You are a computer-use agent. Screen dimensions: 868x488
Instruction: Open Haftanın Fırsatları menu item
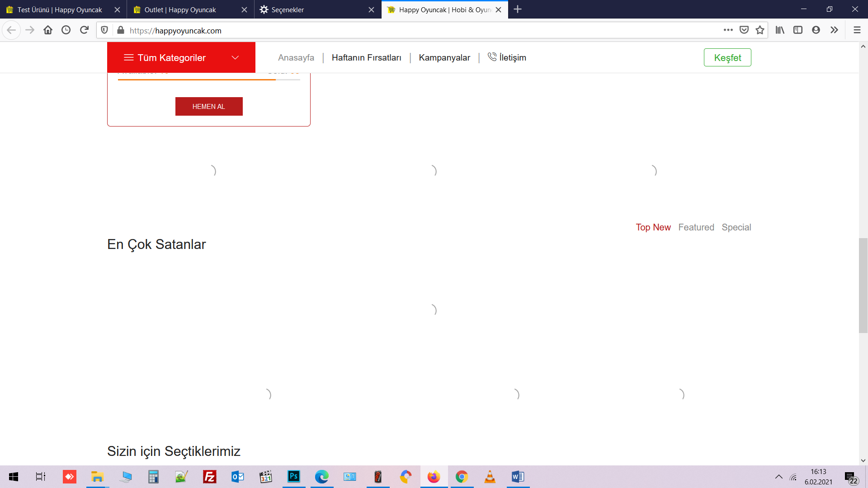(366, 57)
